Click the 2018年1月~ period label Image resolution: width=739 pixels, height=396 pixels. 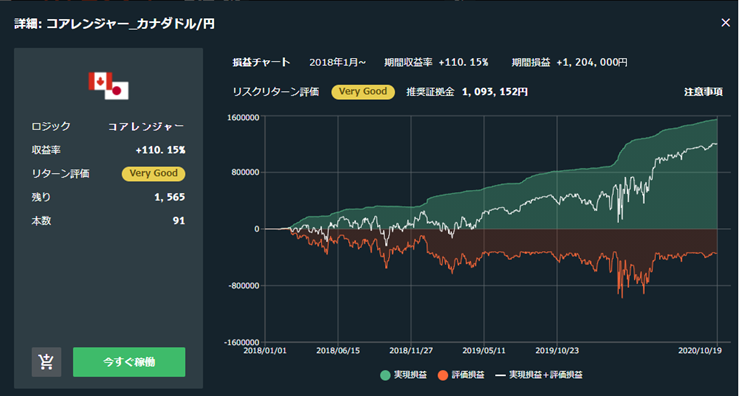coord(337,62)
